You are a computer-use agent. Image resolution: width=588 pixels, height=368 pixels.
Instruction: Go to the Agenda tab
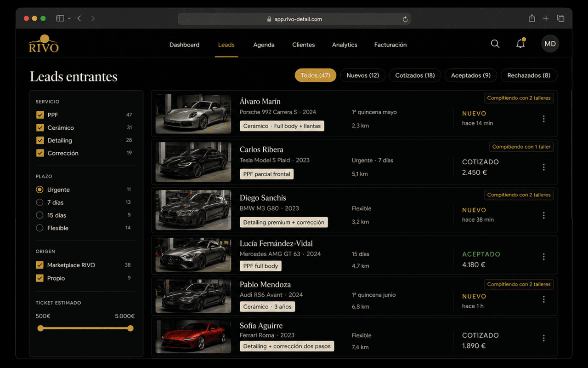(x=264, y=45)
